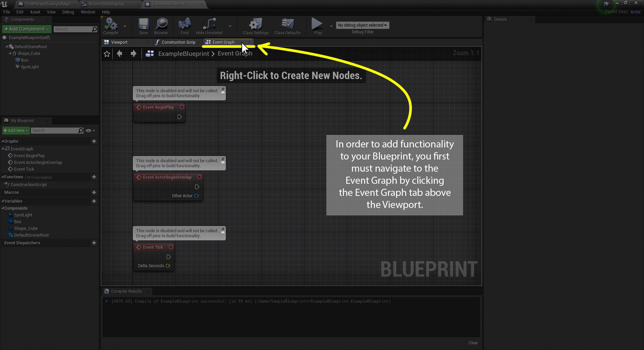The width and height of the screenshot is (644, 350).
Task: Collapse the Components variables group
Action: click(x=3, y=208)
